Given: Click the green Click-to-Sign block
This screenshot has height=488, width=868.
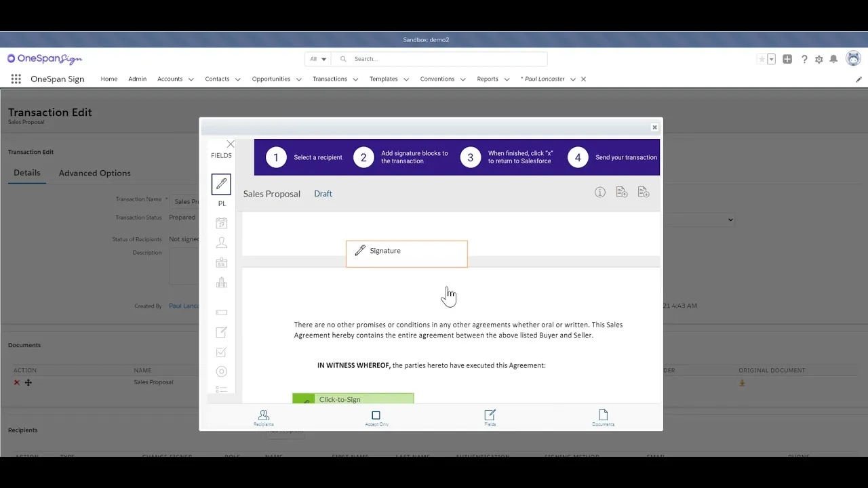Looking at the screenshot, I should (353, 399).
